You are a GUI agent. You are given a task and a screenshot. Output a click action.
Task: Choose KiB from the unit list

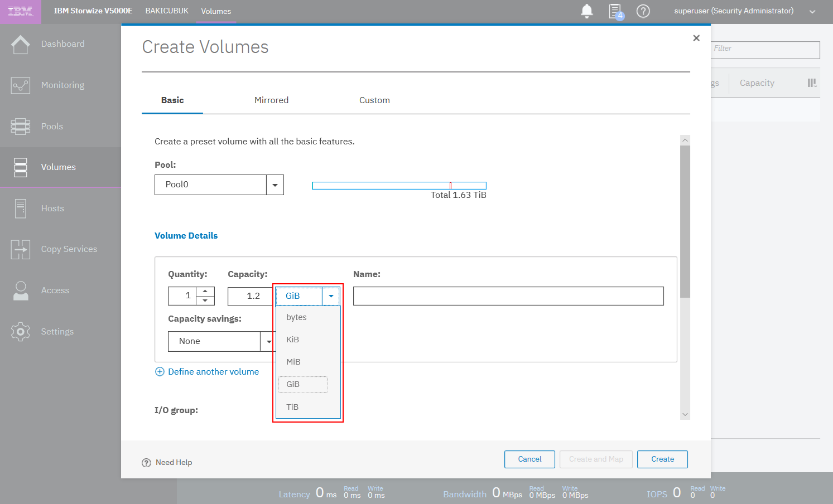[292, 340]
